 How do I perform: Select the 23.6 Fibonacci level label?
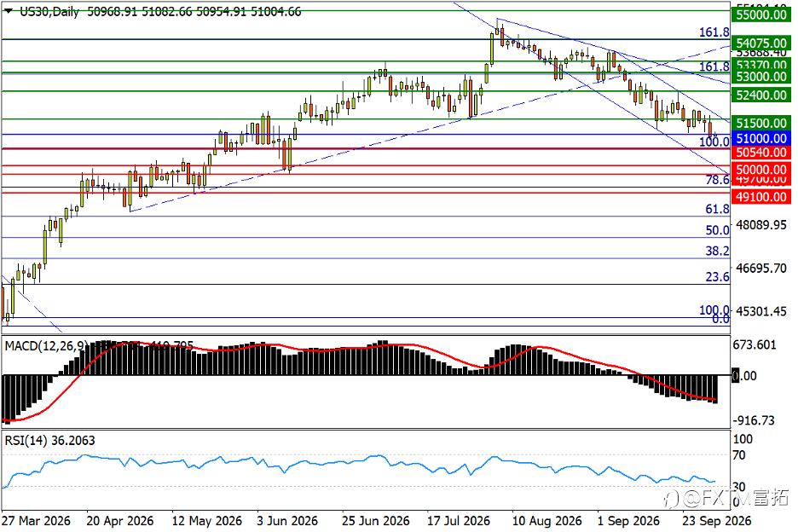pyautogui.click(x=718, y=277)
